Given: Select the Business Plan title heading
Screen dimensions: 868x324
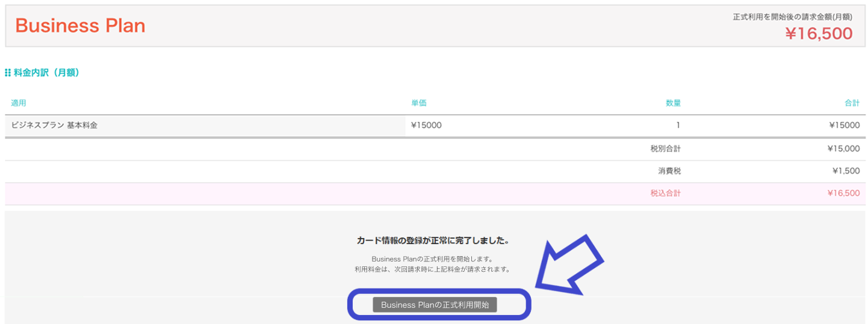Looking at the screenshot, I should (x=80, y=26).
